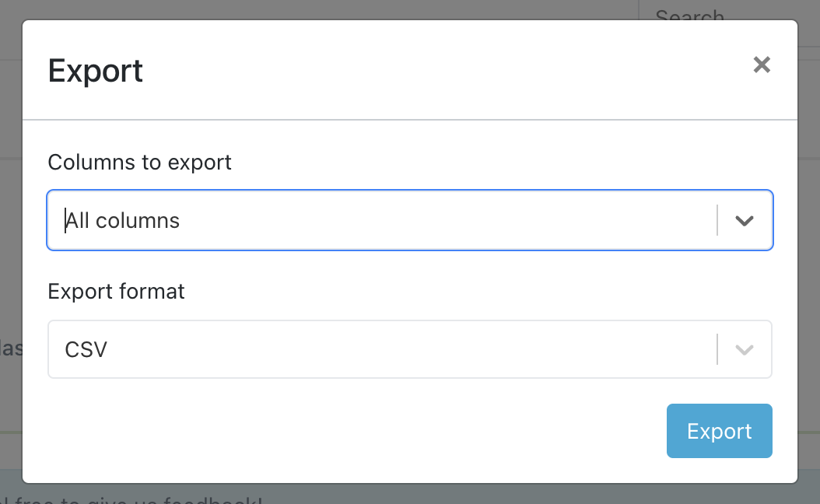Screen dimensions: 820x504
Task: Click the 'Export format' label
Action: click(117, 292)
